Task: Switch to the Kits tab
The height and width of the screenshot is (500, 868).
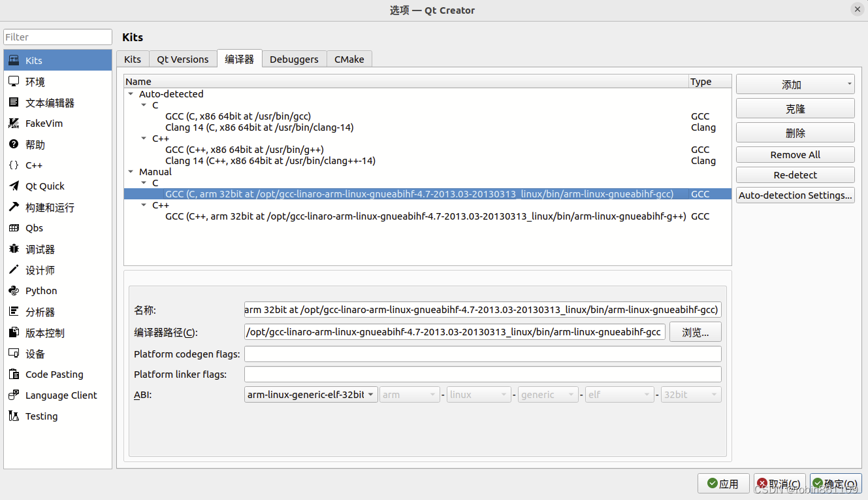Action: pyautogui.click(x=133, y=59)
